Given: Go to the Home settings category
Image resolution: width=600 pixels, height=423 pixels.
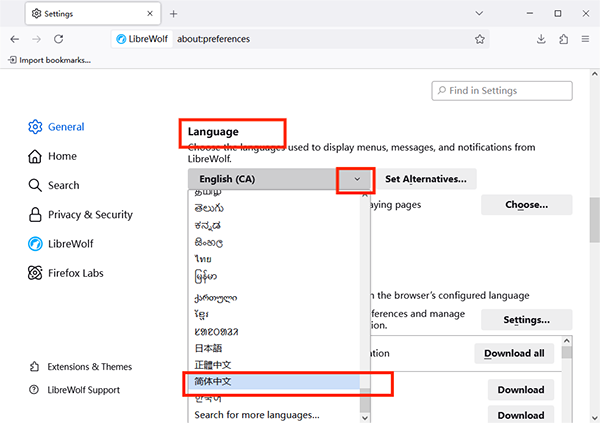Looking at the screenshot, I should pos(62,157).
